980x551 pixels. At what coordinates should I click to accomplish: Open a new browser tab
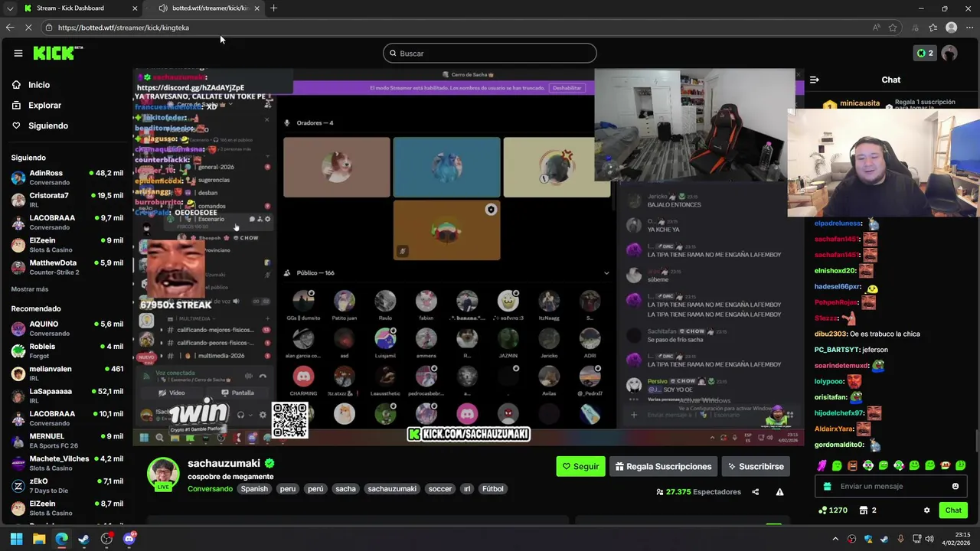tap(273, 8)
